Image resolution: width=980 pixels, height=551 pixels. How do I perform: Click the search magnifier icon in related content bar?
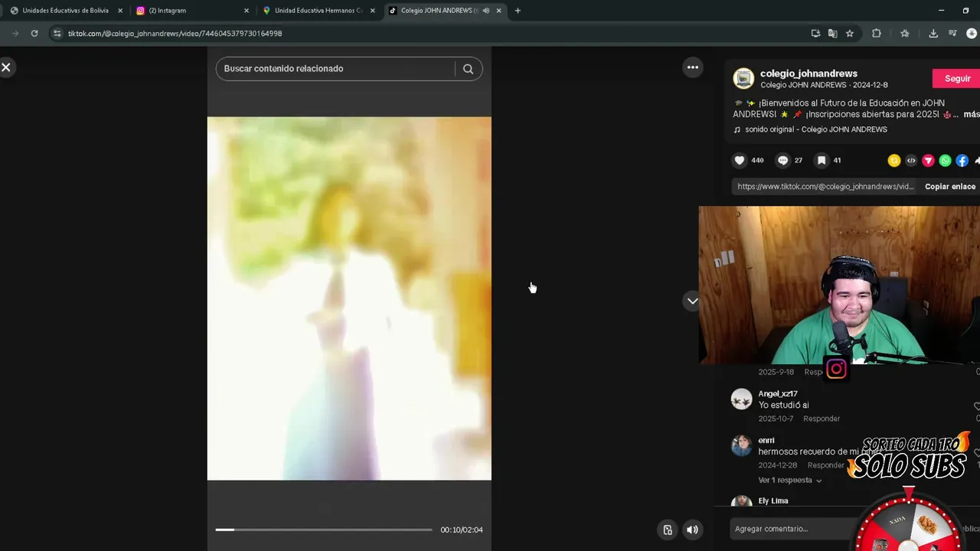468,69
